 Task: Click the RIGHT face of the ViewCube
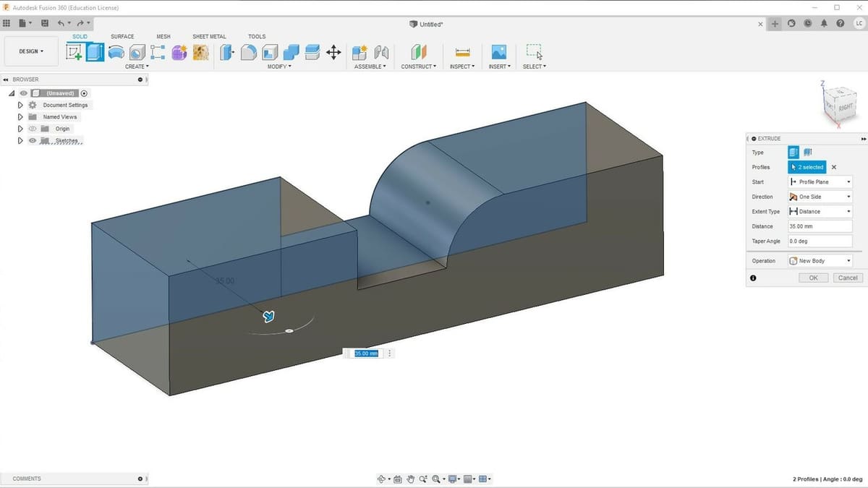coord(846,107)
